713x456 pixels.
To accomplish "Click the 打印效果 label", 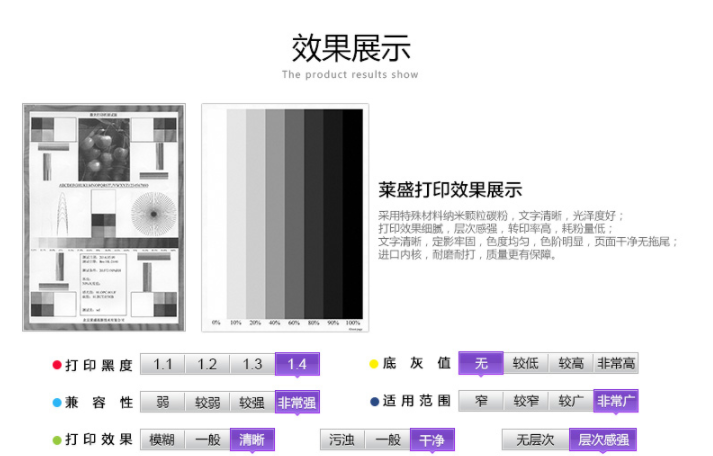I will click(99, 440).
